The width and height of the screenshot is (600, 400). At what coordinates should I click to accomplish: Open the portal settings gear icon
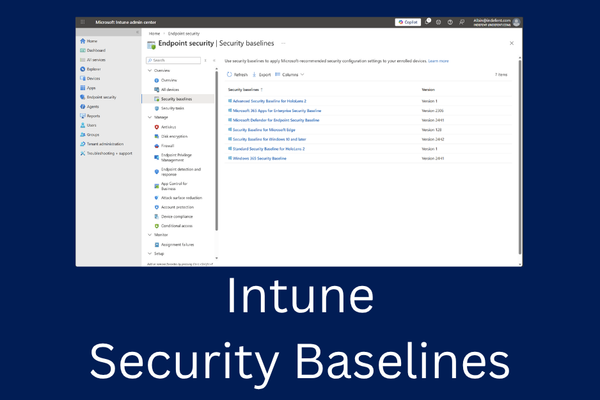[x=439, y=22]
